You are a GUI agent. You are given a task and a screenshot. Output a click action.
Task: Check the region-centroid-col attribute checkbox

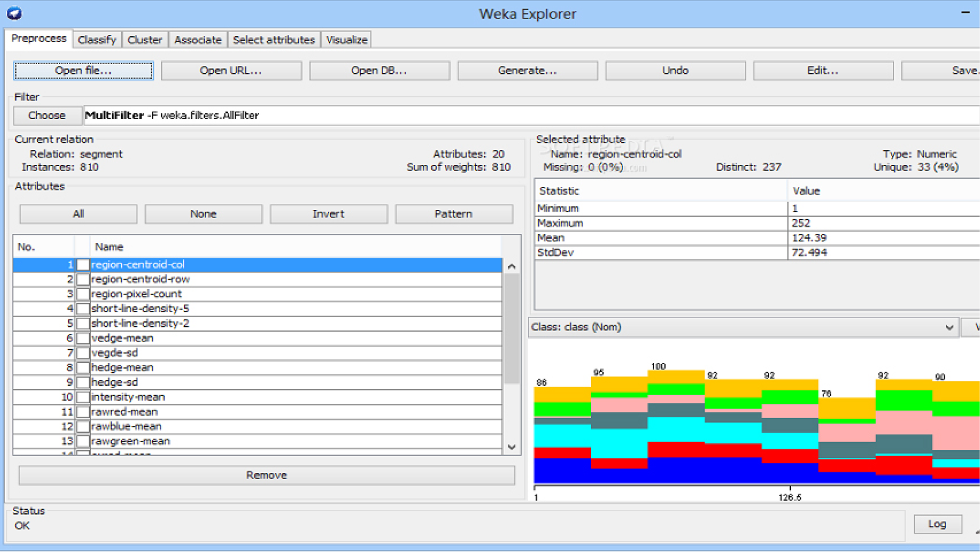pyautogui.click(x=83, y=265)
